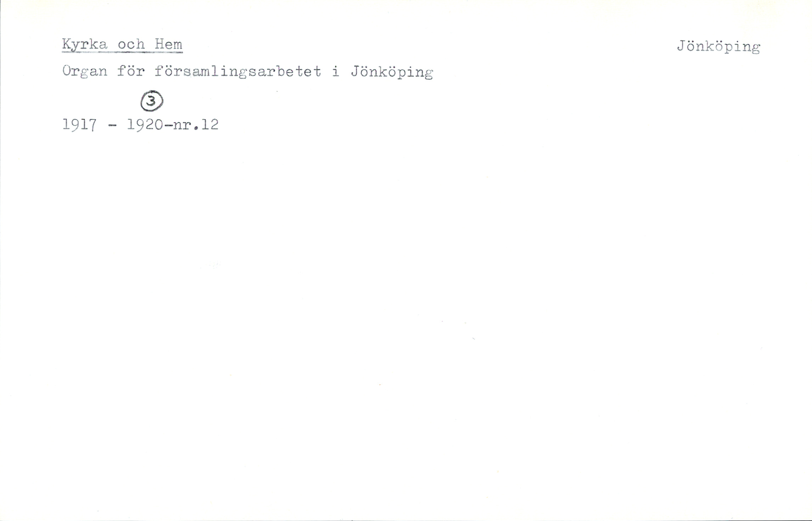Click the subtitle Organ för församlingsarbetet
Image resolution: width=812 pixels, height=521 pixels.
pos(192,72)
